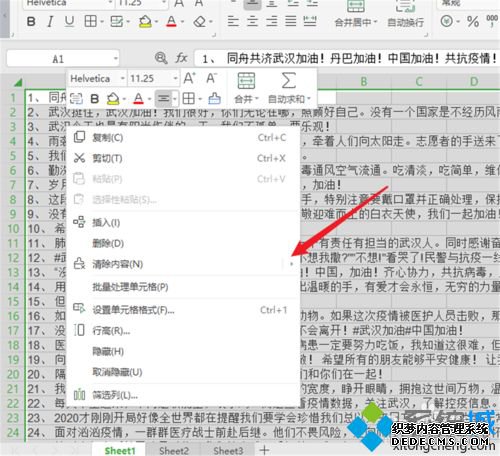Expand the mini toolbar font size dropdown
The width and height of the screenshot is (500, 456).
click(x=175, y=79)
